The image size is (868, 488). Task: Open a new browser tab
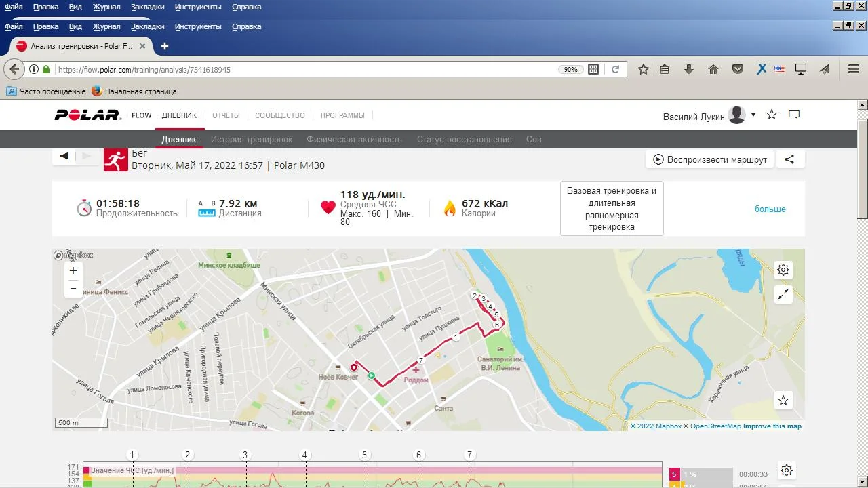point(164,46)
